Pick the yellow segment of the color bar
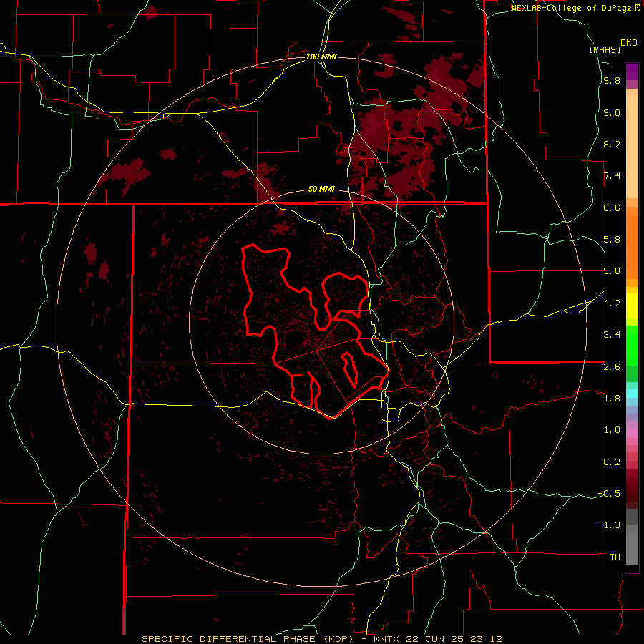The width and height of the screenshot is (644, 644). click(x=632, y=306)
